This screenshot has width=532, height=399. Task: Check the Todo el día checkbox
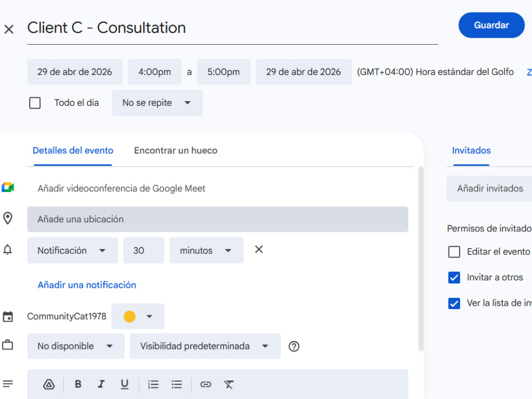[35, 103]
